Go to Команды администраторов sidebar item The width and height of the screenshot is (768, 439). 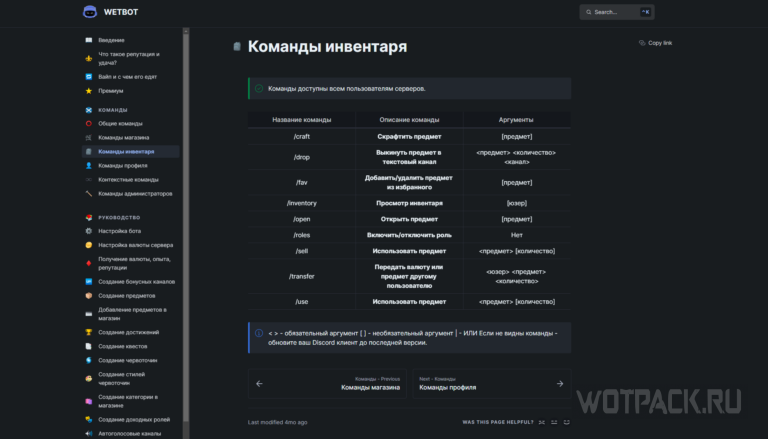click(135, 193)
